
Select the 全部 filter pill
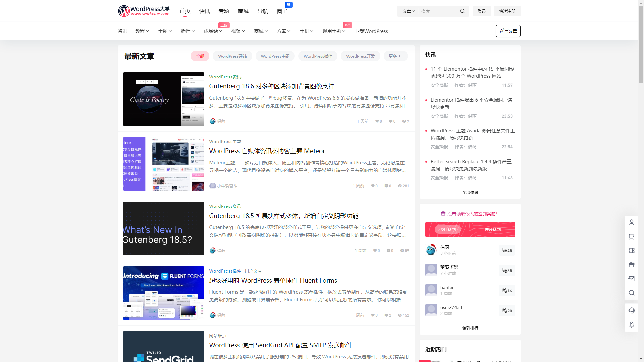pos(200,56)
